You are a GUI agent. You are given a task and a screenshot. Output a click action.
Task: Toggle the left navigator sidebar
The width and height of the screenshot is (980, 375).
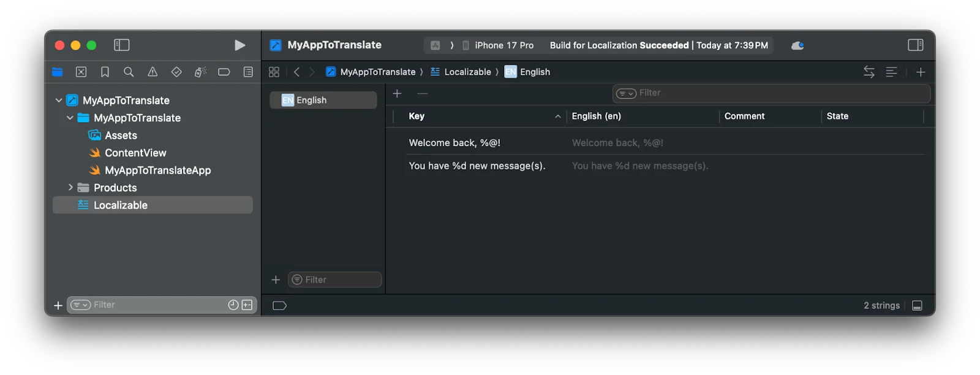pyautogui.click(x=122, y=45)
